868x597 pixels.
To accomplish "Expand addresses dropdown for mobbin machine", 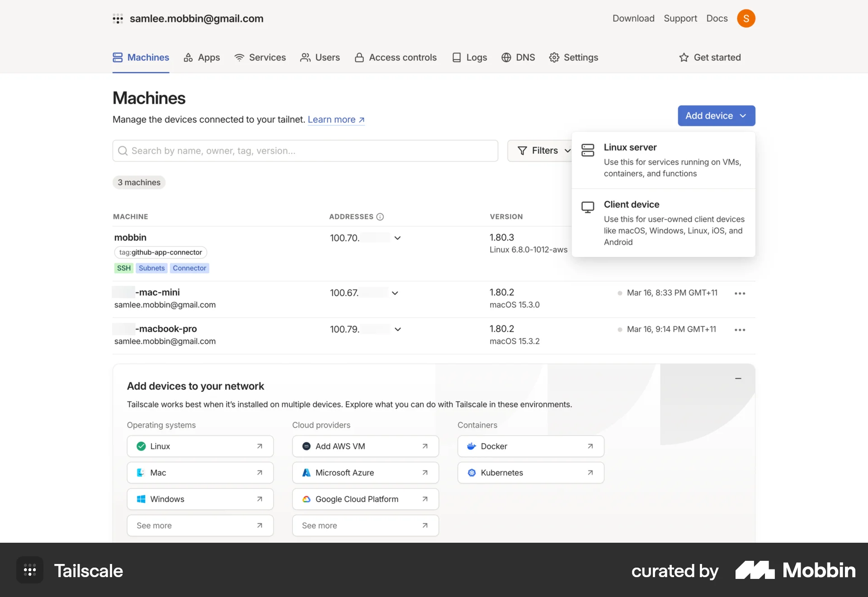I will coord(397,238).
